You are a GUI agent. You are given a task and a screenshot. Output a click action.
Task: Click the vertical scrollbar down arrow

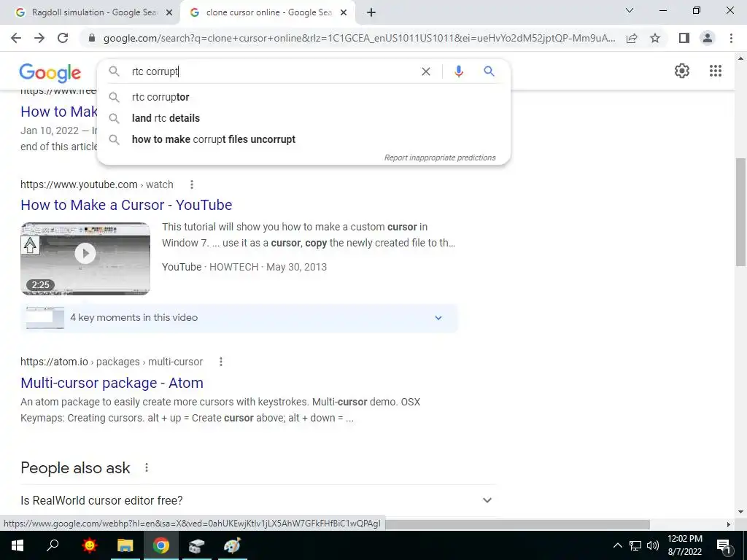tap(740, 513)
